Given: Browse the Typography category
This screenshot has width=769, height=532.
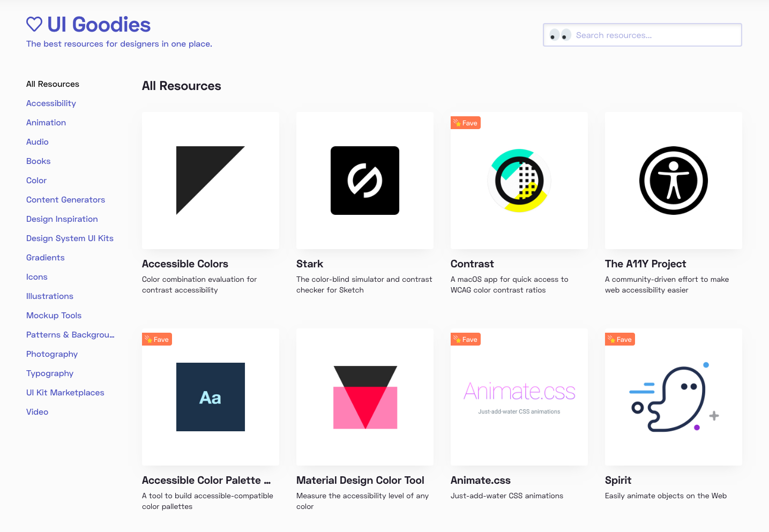Looking at the screenshot, I should pos(50,373).
